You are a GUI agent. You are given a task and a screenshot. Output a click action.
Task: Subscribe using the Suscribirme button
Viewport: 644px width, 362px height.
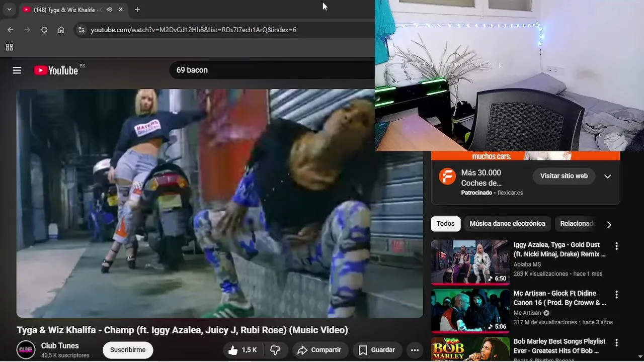click(x=128, y=350)
